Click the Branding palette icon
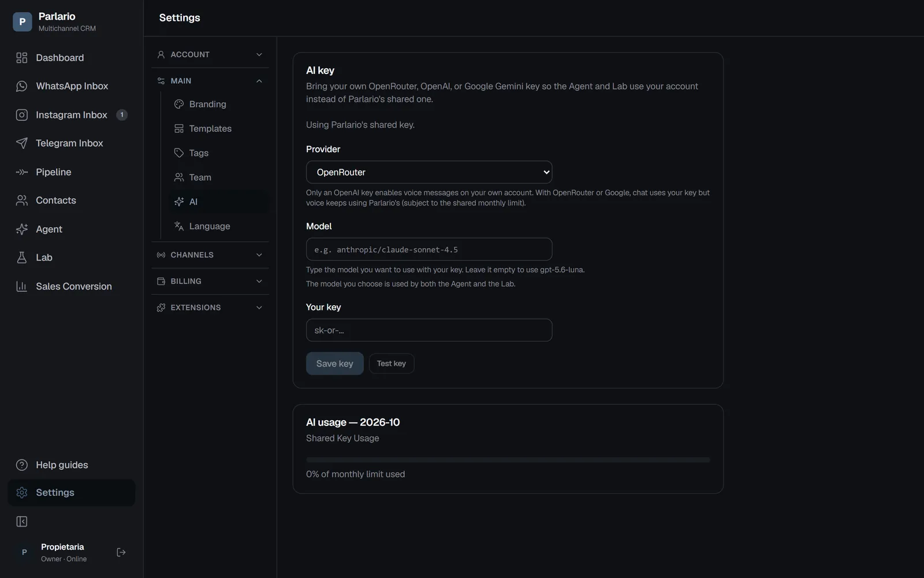This screenshot has width=924, height=578. tap(179, 104)
